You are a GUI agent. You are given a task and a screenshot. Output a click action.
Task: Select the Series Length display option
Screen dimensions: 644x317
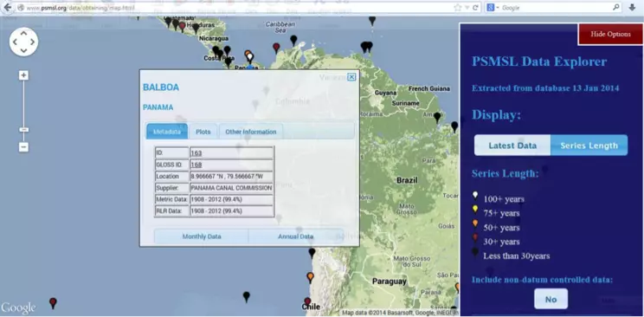(589, 146)
